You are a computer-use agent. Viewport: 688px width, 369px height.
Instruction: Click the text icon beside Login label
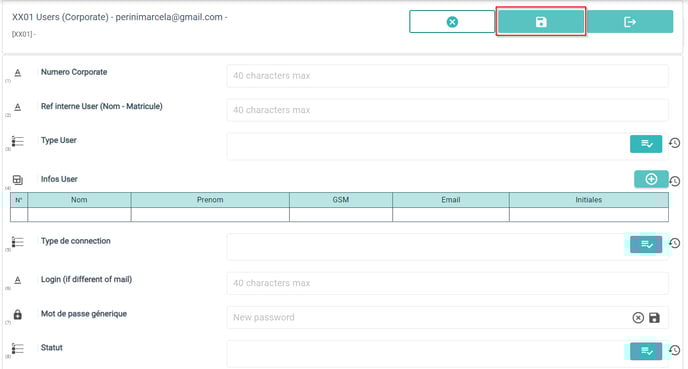[18, 280]
